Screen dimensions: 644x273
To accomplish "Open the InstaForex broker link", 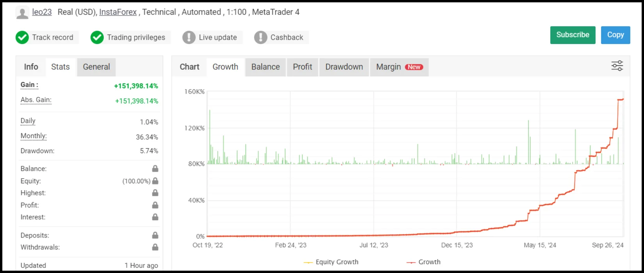I will (x=118, y=12).
